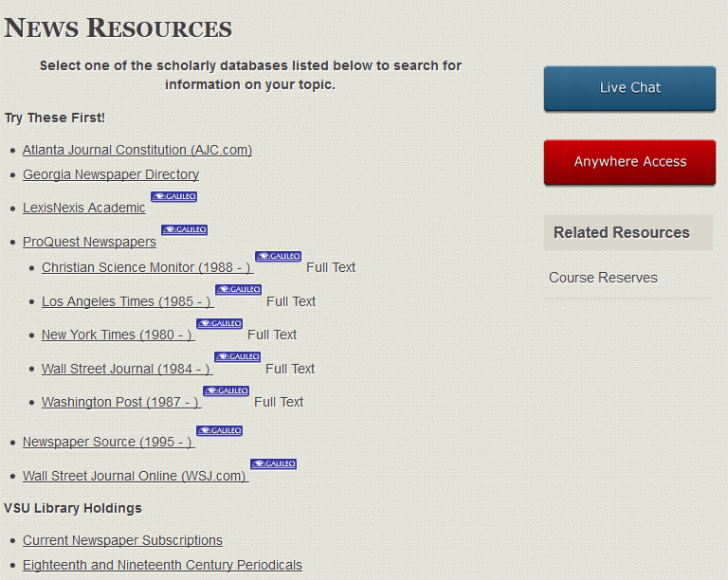The width and height of the screenshot is (728, 580).
Task: Click the VSU Library Holdings heading
Action: tap(73, 509)
